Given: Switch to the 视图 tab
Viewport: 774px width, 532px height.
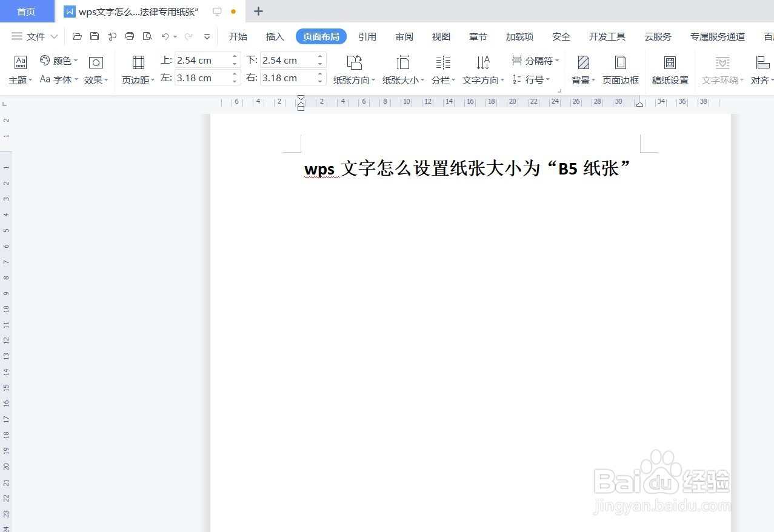Looking at the screenshot, I should tap(441, 36).
